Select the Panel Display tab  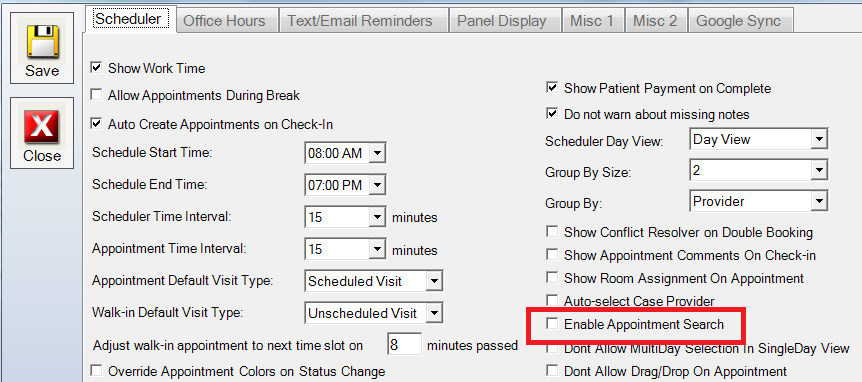pyautogui.click(x=502, y=20)
